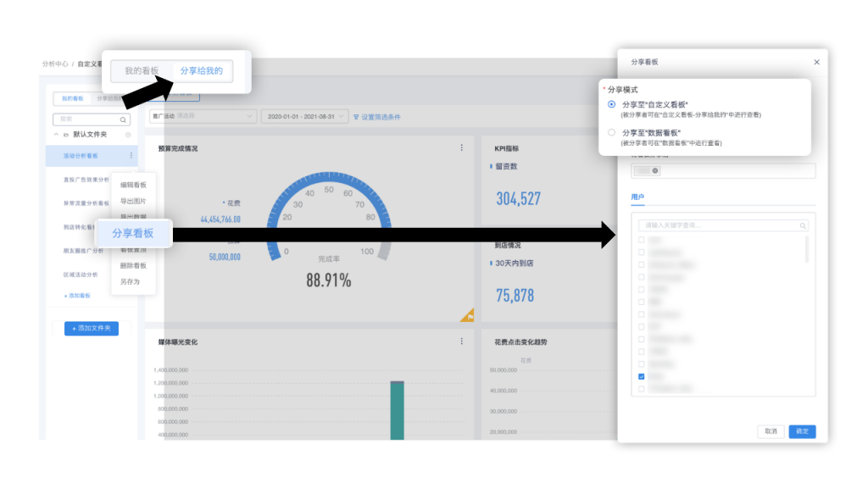Select the 分享至"数据看板" radio option
868x488 pixels.
click(612, 133)
